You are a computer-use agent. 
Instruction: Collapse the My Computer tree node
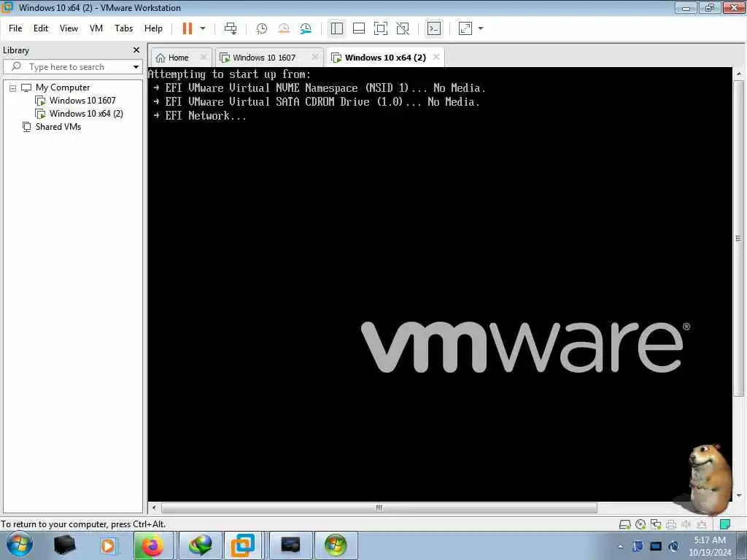point(13,88)
